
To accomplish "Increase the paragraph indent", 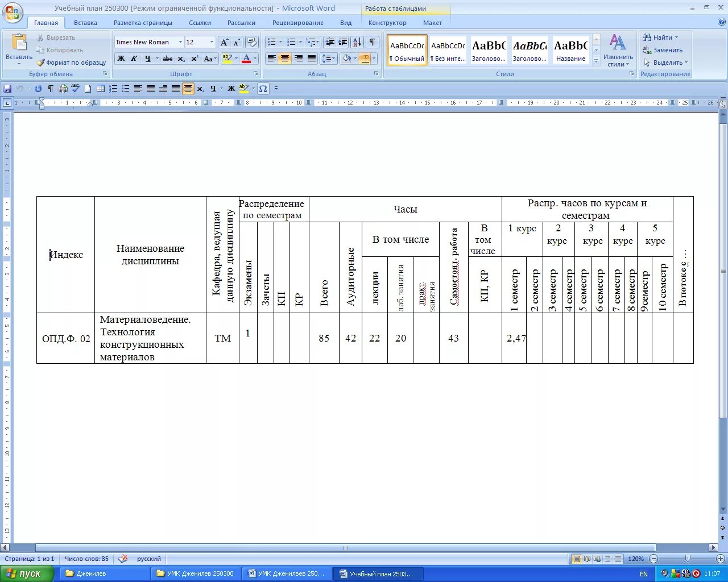I will click(342, 42).
